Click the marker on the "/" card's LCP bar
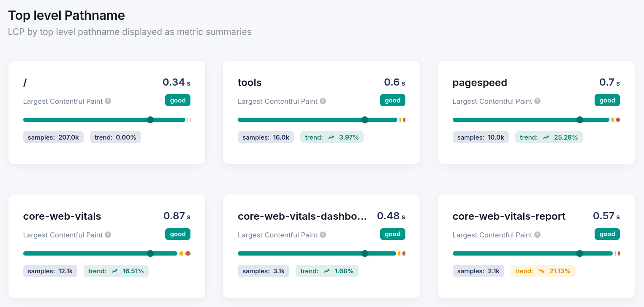 (150, 120)
